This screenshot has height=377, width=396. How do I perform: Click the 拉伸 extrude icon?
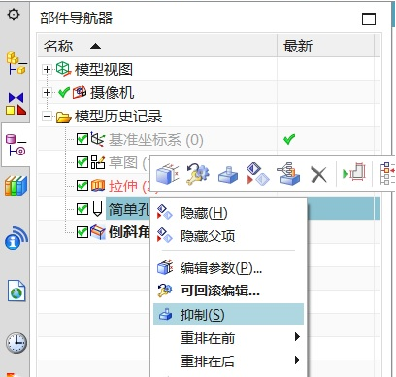pyautogui.click(x=98, y=186)
